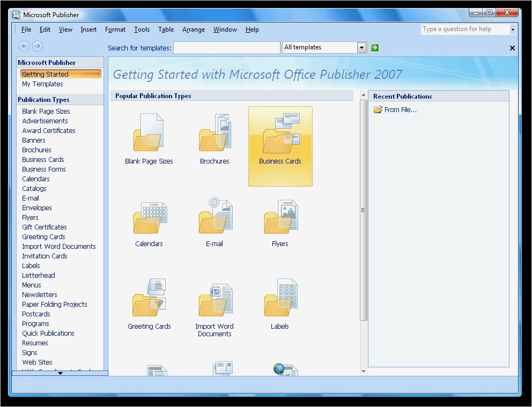The width and height of the screenshot is (532, 407).
Task: Expand the help question dropdown arrow
Action: coord(512,29)
